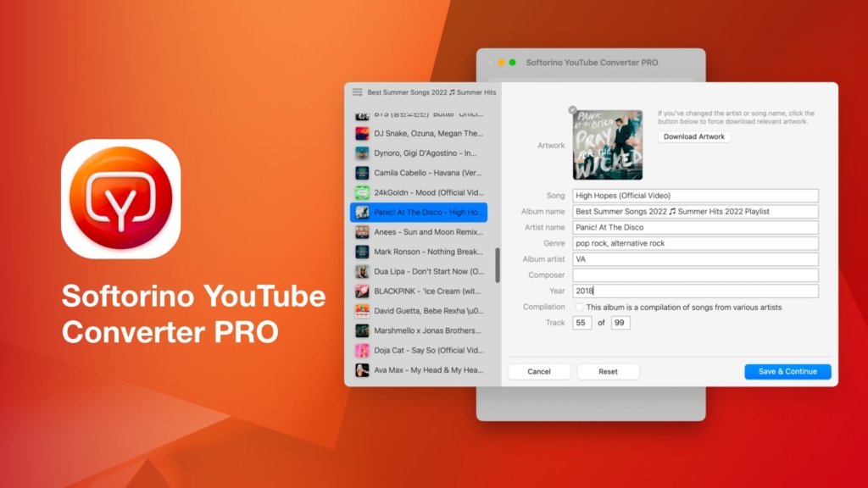This screenshot has width=868, height=488.
Task: Click the track number field showing 55
Action: coord(581,323)
